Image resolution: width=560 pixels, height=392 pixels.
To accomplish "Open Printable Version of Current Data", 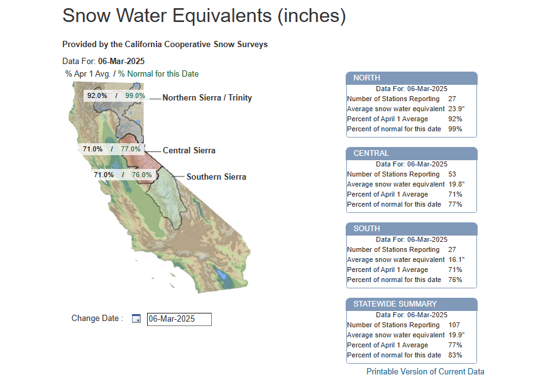I will tap(425, 371).
